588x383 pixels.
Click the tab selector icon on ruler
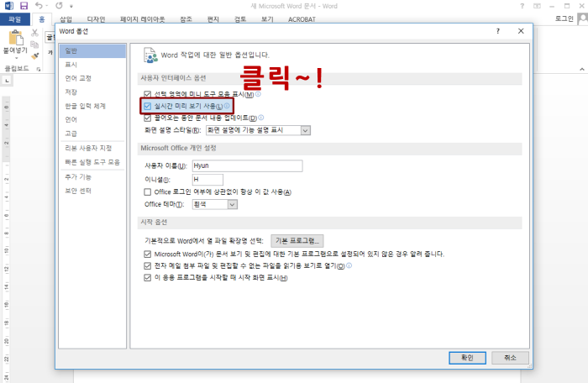click(x=7, y=81)
